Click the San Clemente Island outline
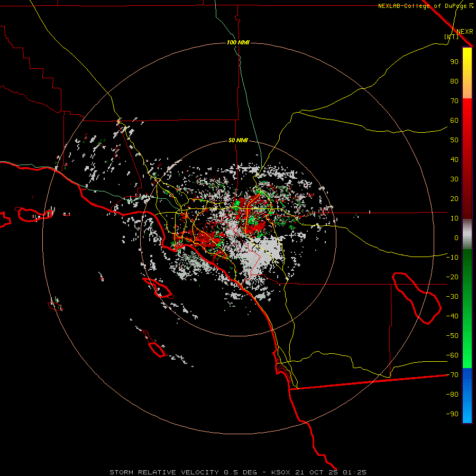Viewport: 476px width, 476px height. (158, 349)
